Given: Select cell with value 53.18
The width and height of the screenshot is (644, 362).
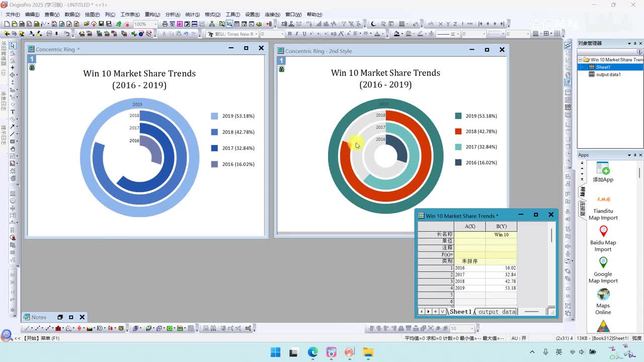Looking at the screenshot, I should [501, 288].
